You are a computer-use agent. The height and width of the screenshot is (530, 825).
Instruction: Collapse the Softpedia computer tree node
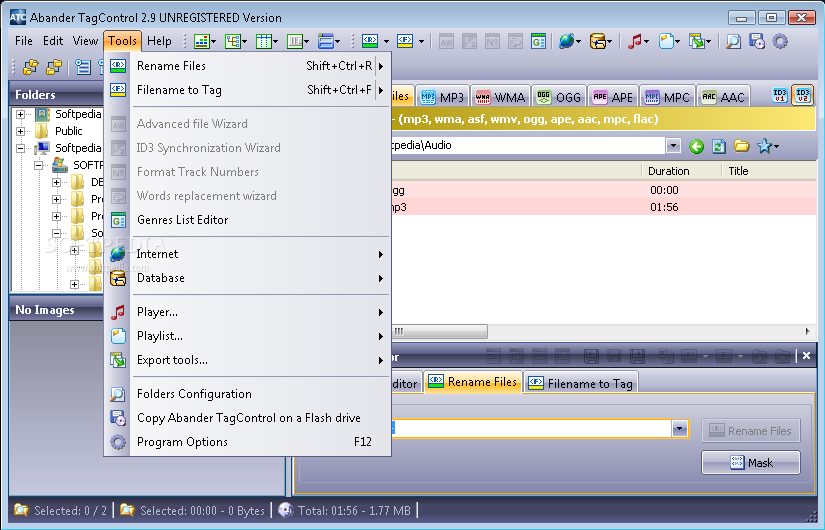pos(21,148)
